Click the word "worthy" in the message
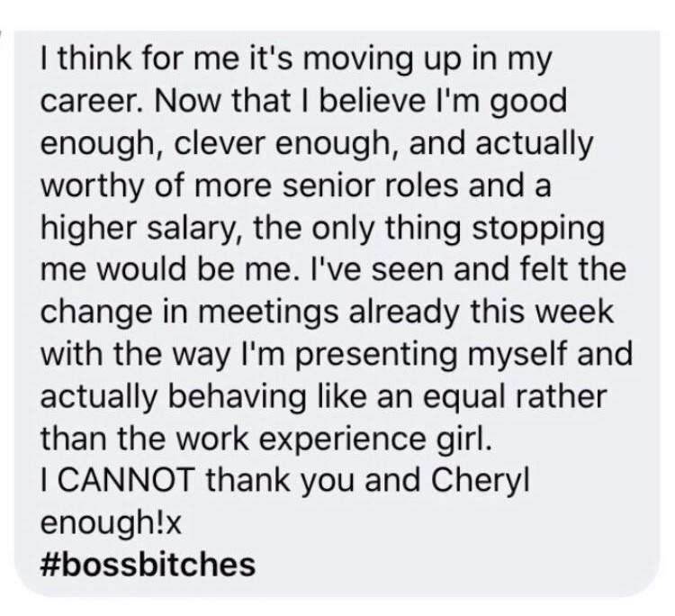 pyautogui.click(x=91, y=186)
